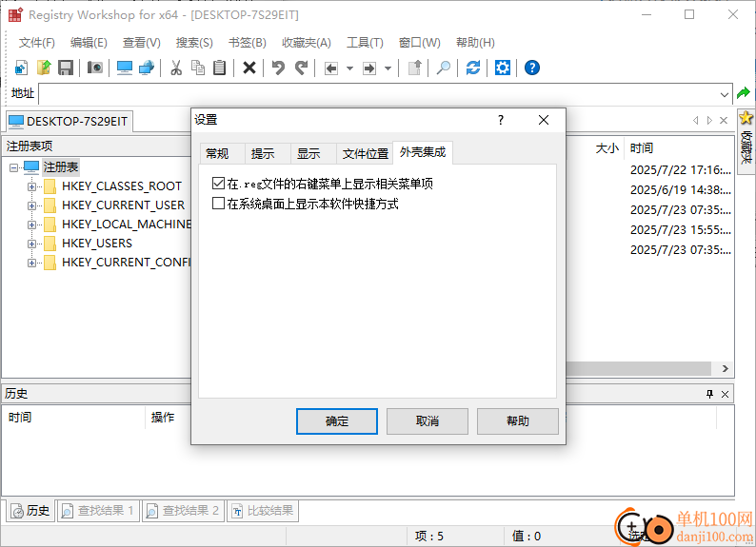The height and width of the screenshot is (547, 756).
Task: Pin the history panel with pushpin icon
Action: pos(709,395)
